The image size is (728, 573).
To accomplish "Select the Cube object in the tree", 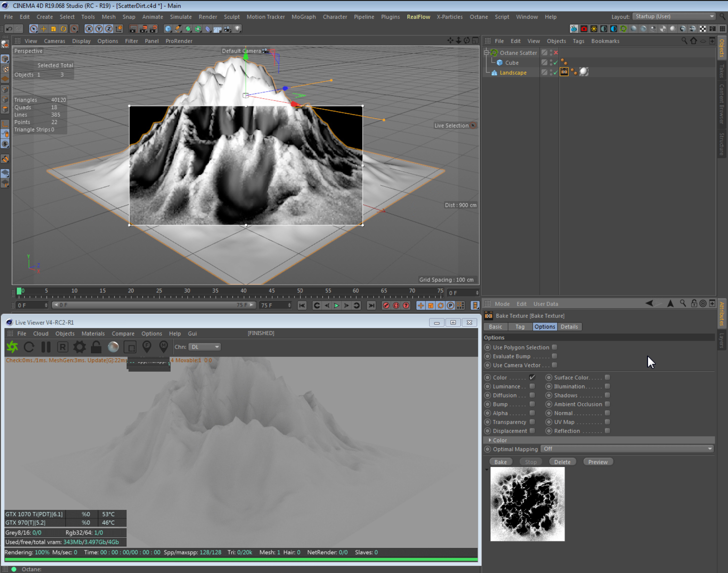I will coord(512,63).
